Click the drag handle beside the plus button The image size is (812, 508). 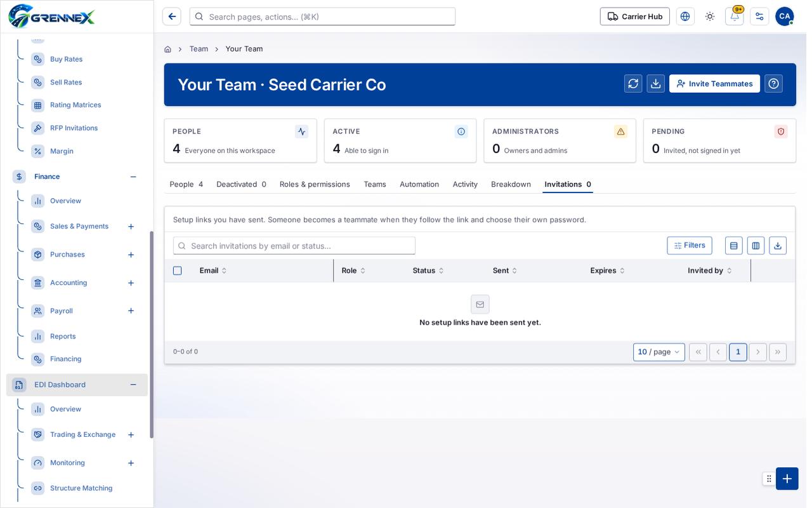tap(769, 479)
